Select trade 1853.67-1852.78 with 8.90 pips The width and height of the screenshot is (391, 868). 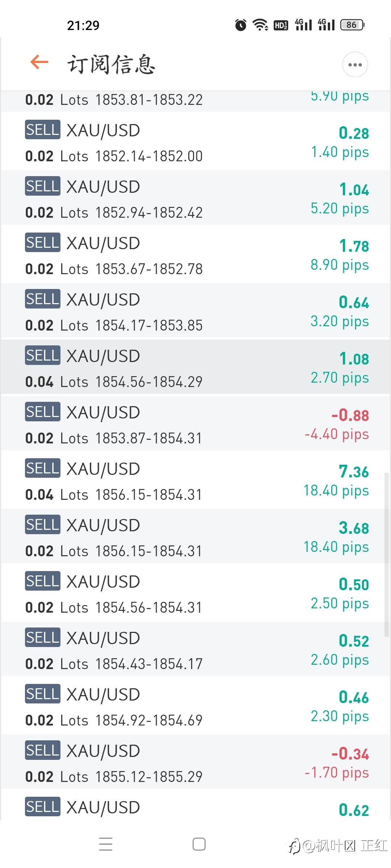pyautogui.click(x=195, y=255)
